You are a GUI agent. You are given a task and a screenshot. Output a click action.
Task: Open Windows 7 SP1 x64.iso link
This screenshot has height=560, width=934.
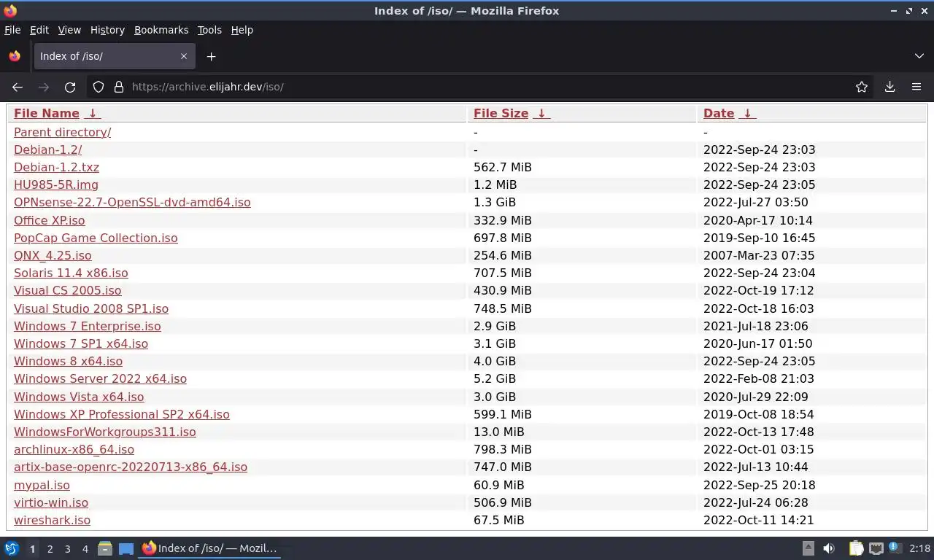(81, 343)
